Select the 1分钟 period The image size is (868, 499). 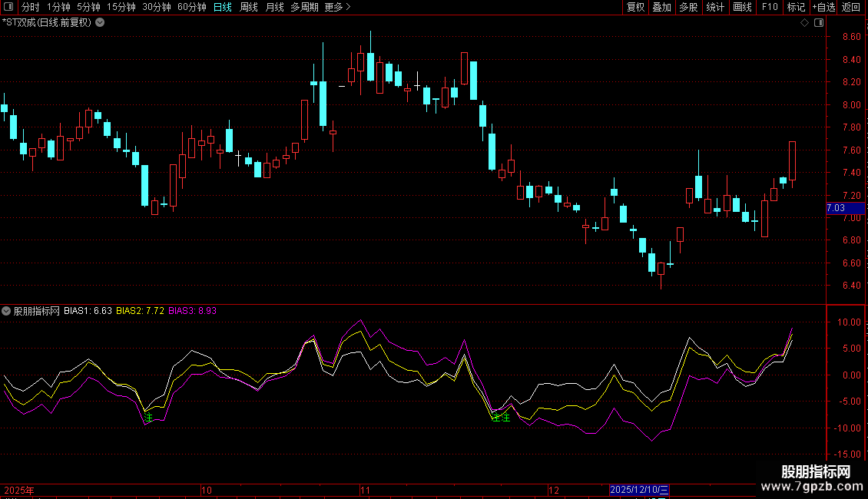(x=58, y=7)
